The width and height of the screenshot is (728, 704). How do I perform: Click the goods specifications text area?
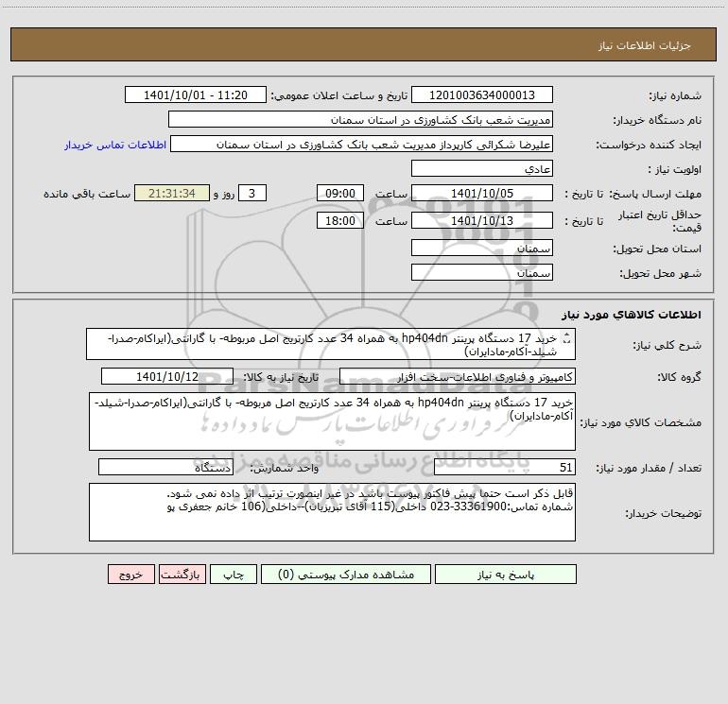click(x=332, y=421)
